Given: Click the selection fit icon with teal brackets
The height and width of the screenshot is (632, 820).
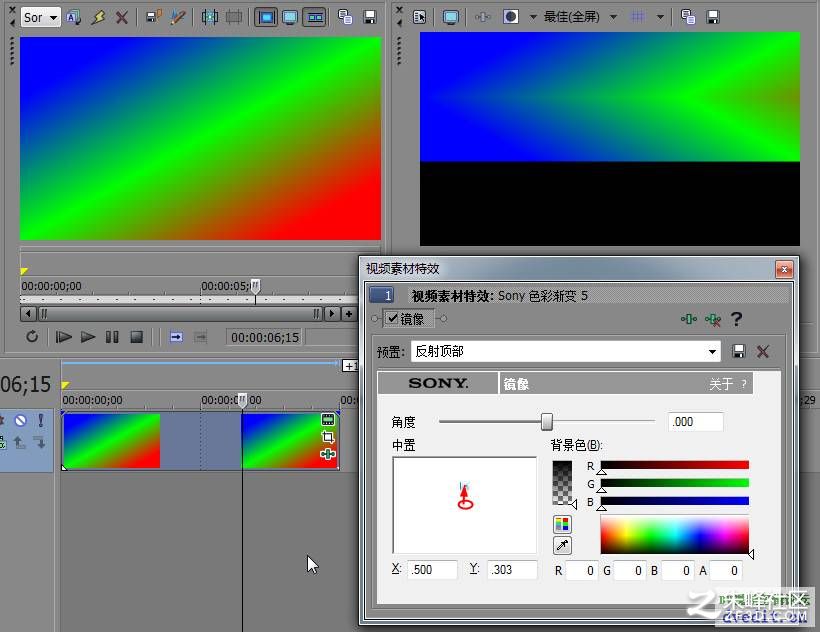Looking at the screenshot, I should pos(210,17).
